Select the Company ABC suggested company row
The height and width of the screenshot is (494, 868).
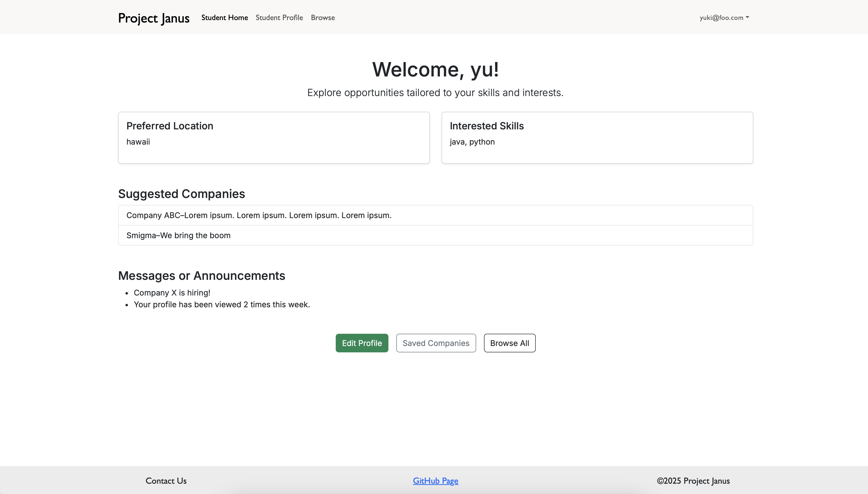tap(259, 215)
